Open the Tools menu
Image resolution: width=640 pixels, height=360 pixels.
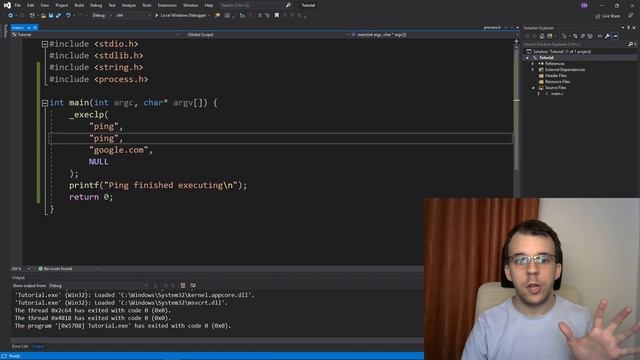pyautogui.click(x=147, y=5)
